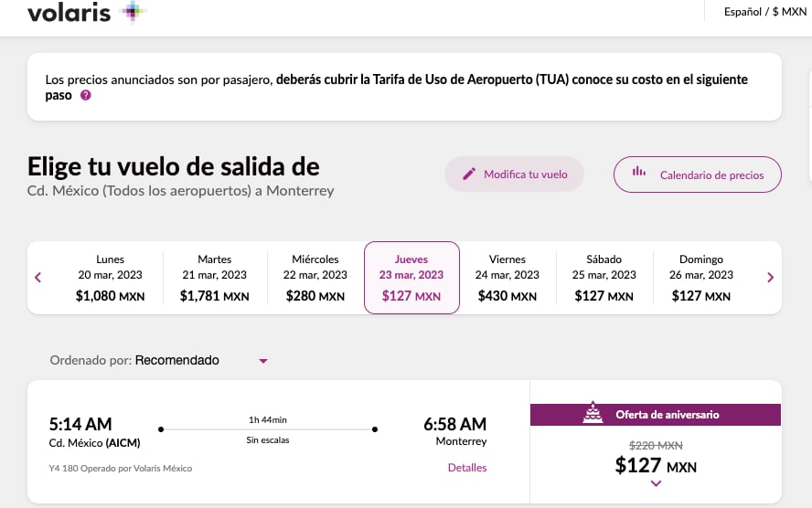
Task: Open the Español / $ MXN language selector
Action: 764,12
